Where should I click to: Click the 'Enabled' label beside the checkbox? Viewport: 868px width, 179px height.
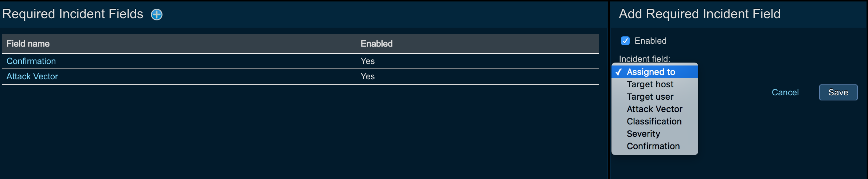pyautogui.click(x=650, y=41)
